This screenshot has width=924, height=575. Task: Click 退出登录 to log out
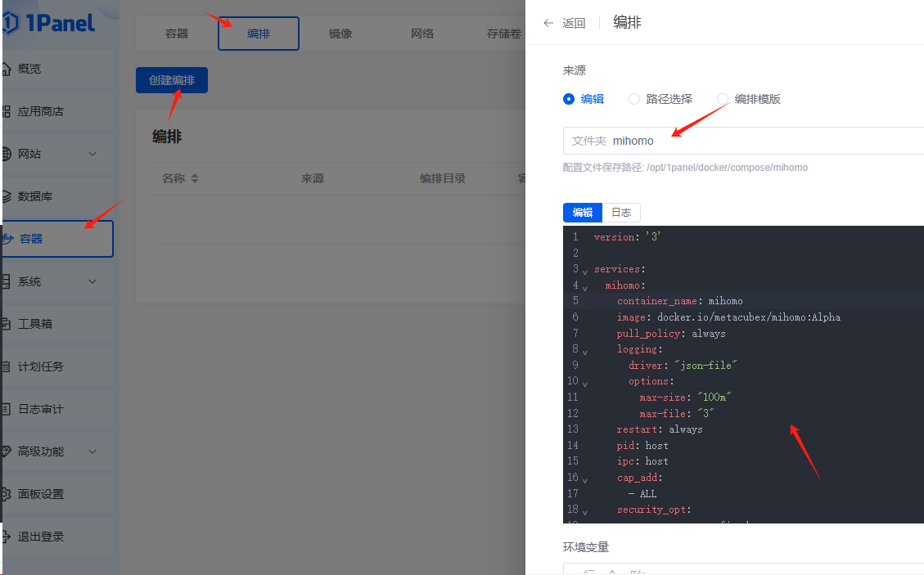40,537
